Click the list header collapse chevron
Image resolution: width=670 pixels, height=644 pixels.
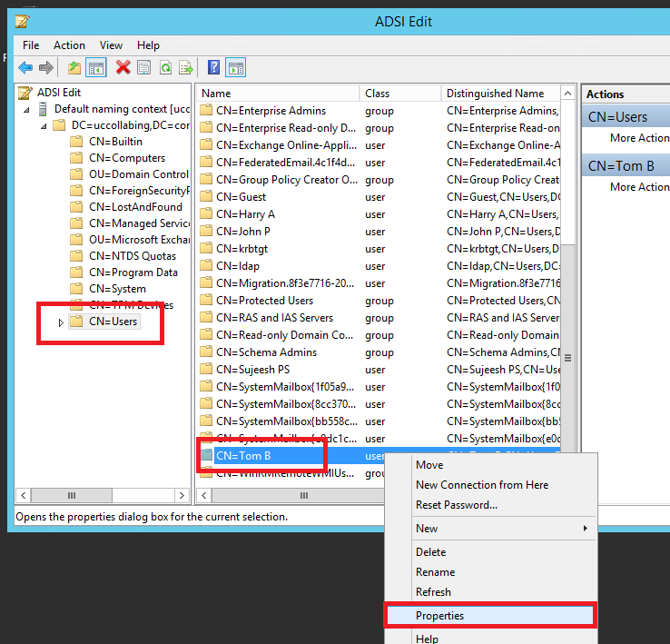567,94
